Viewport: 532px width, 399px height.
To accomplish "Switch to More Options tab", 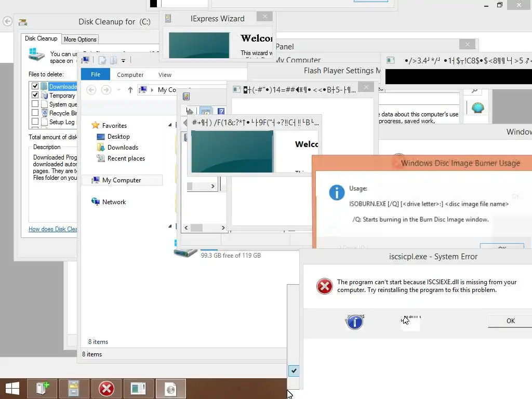I will (x=80, y=39).
